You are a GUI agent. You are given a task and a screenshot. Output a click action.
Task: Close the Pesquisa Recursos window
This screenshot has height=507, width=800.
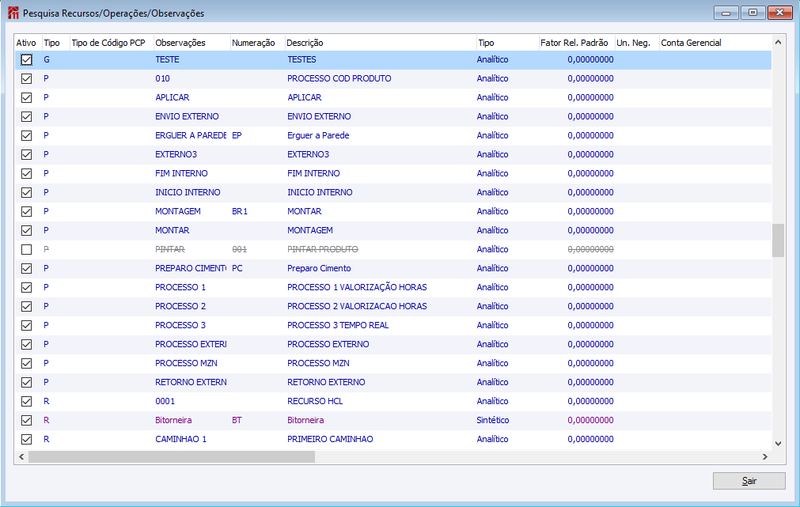pyautogui.click(x=780, y=13)
